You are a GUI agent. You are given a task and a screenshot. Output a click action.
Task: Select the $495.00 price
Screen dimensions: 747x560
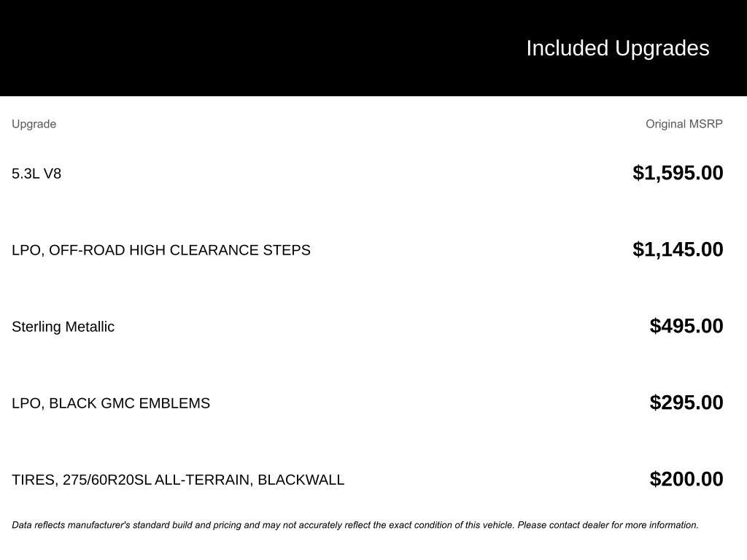686,326
